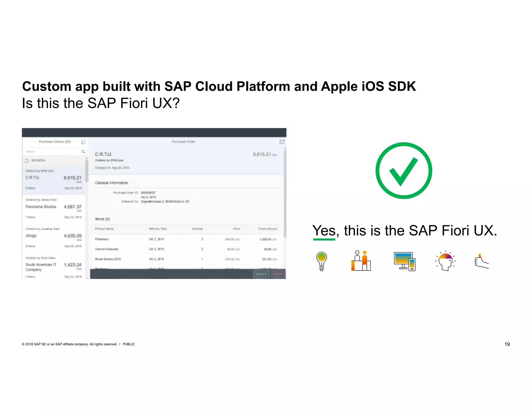Focus the Search field in Purchase Orders list
Screen dimensions: 532x411
[55, 151]
